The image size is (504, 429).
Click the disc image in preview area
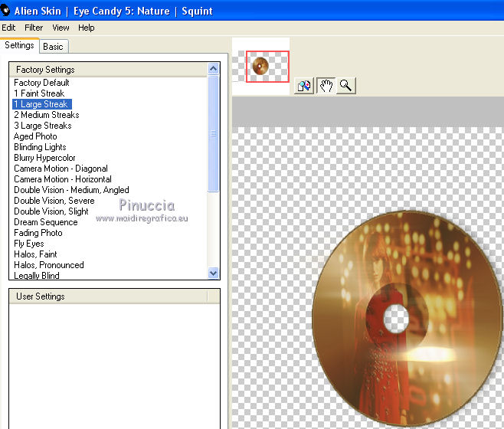coord(407,318)
